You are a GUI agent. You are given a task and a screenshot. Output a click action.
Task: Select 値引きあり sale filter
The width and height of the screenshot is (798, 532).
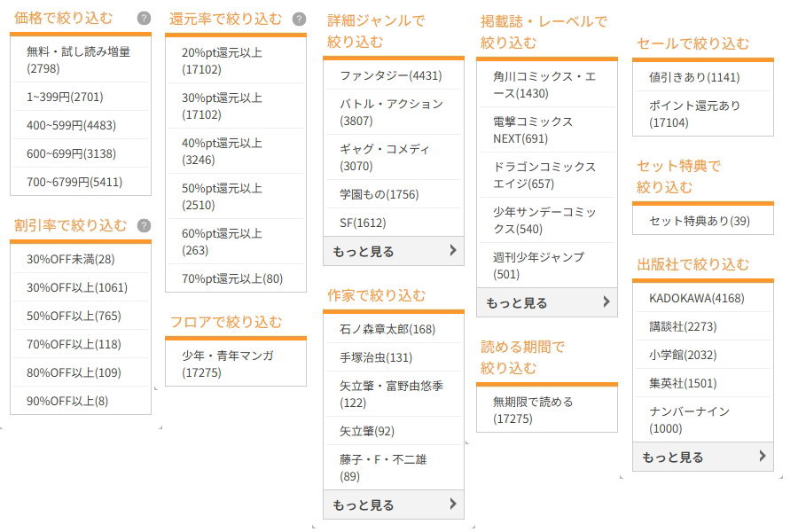point(703,77)
